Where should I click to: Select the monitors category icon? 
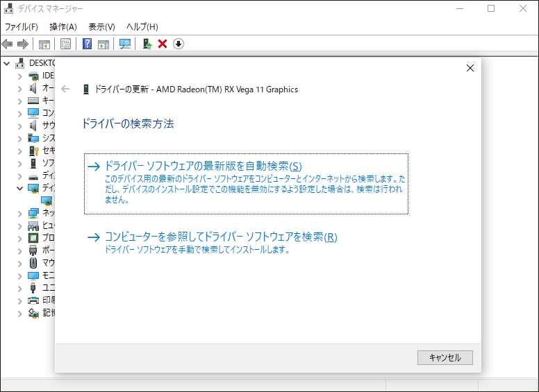[33, 275]
